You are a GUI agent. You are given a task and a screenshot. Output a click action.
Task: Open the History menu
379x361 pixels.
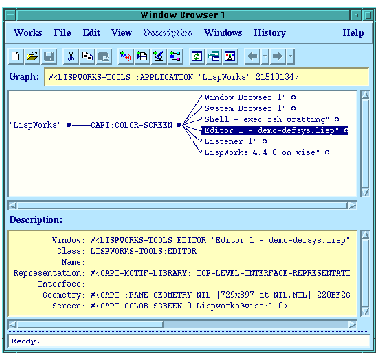pos(269,33)
